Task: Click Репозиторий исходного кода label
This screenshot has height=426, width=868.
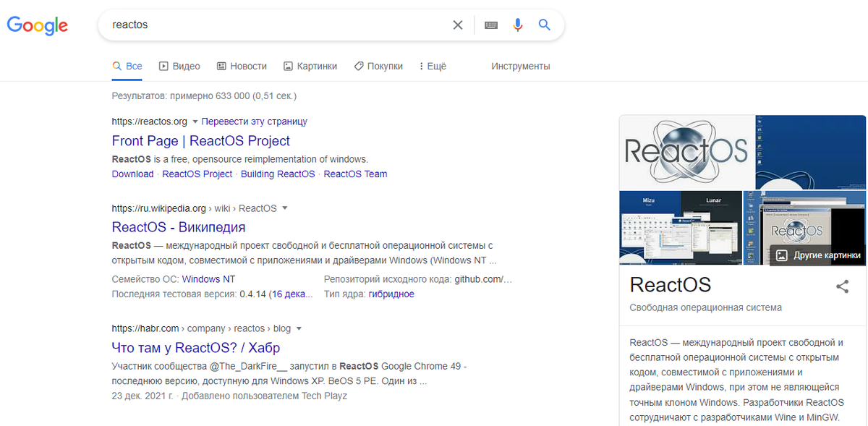Action: click(387, 279)
